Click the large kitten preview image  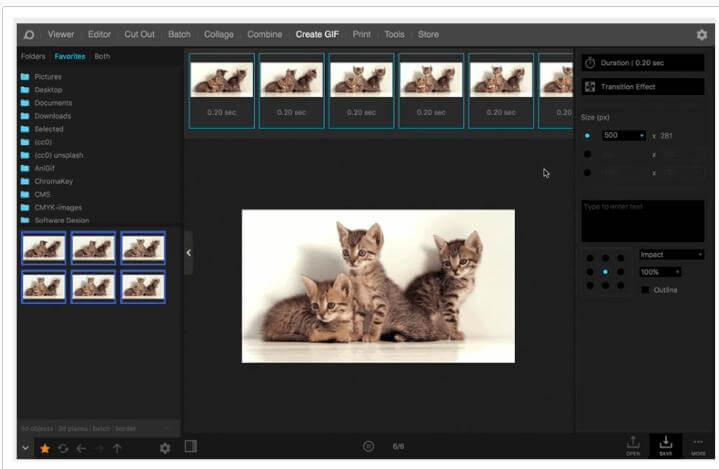(x=378, y=286)
